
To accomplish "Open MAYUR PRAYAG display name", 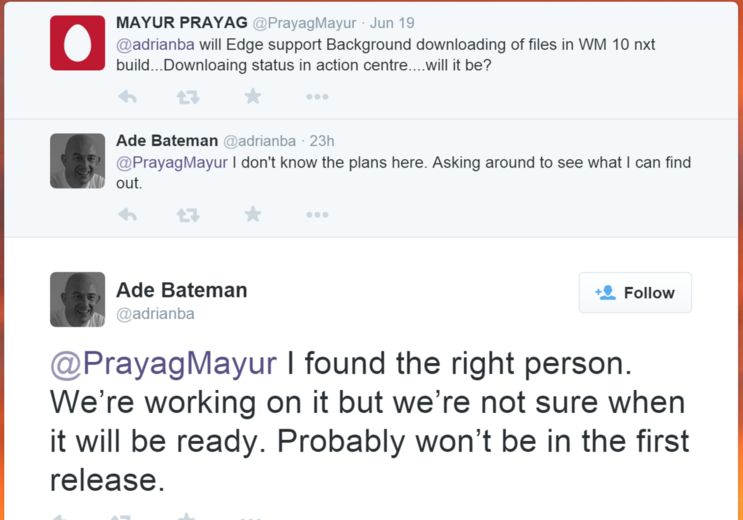I will pyautogui.click(x=182, y=22).
